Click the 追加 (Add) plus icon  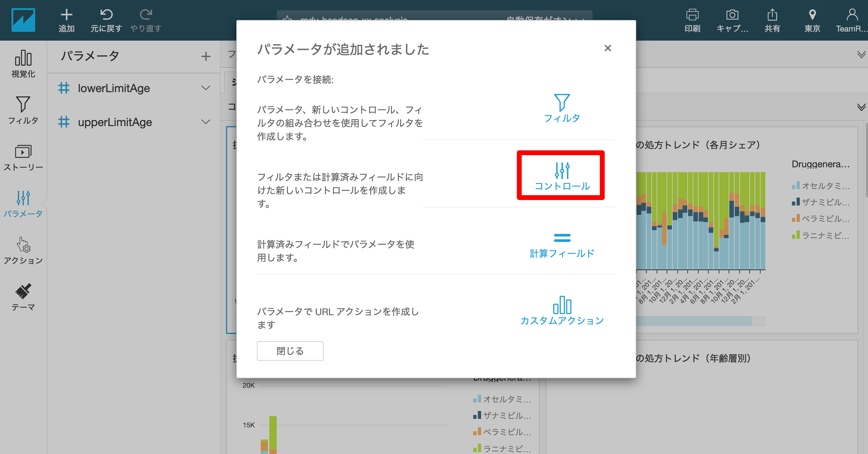click(x=66, y=15)
